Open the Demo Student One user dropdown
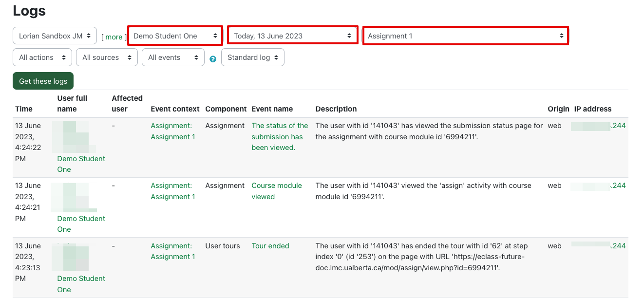 point(175,36)
